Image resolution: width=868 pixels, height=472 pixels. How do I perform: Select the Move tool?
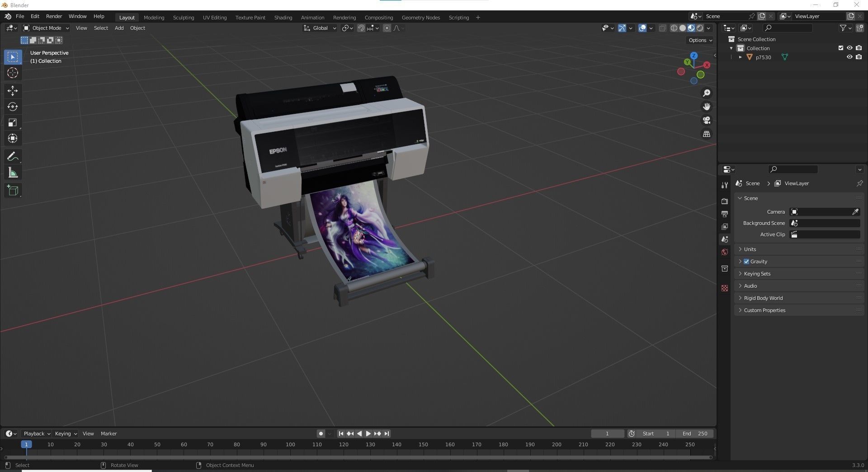pos(13,91)
